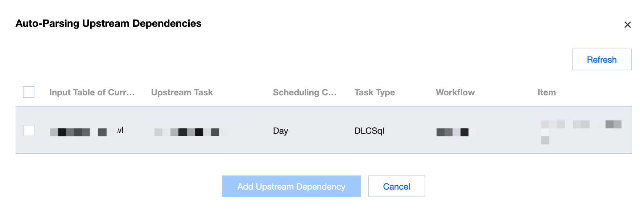Screen dimensions: 644x211
Task: Open the blurred workflow name in row
Action: pos(453,132)
